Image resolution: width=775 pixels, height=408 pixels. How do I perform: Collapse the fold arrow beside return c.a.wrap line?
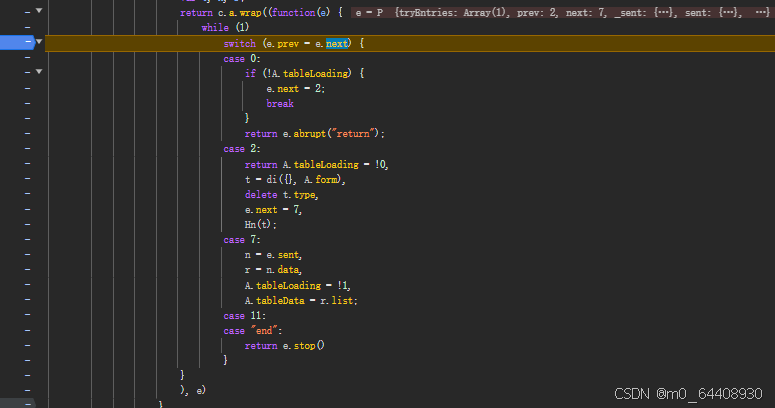[x=39, y=10]
